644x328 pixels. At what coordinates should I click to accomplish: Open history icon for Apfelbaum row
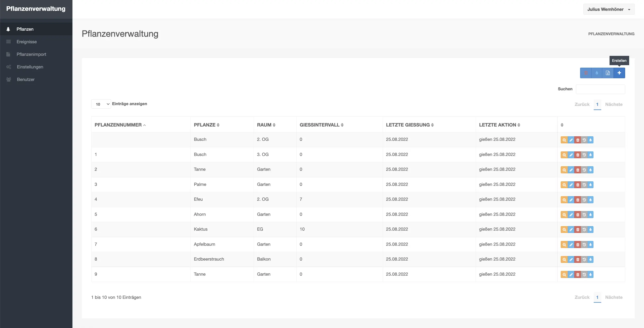(584, 244)
